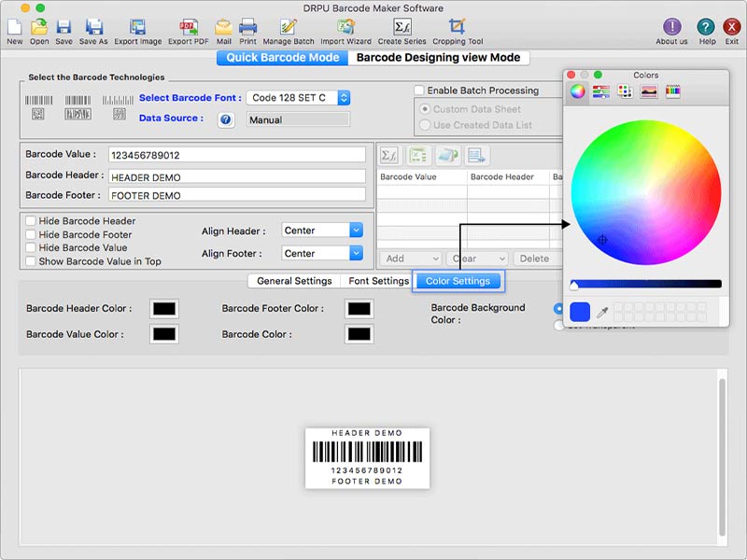Click the Export Image icon
The height and width of the screenshot is (560, 747).
137,27
